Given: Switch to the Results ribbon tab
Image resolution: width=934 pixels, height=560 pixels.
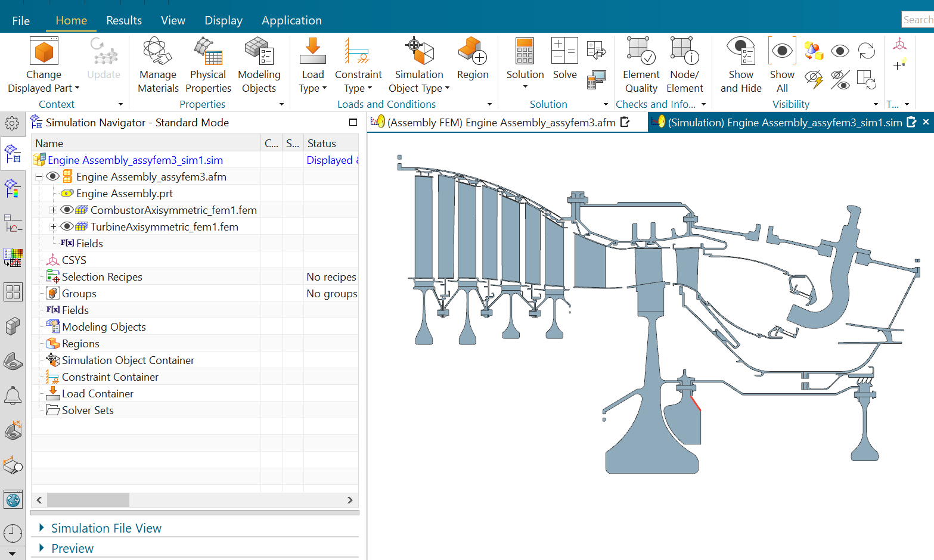Looking at the screenshot, I should pos(124,20).
